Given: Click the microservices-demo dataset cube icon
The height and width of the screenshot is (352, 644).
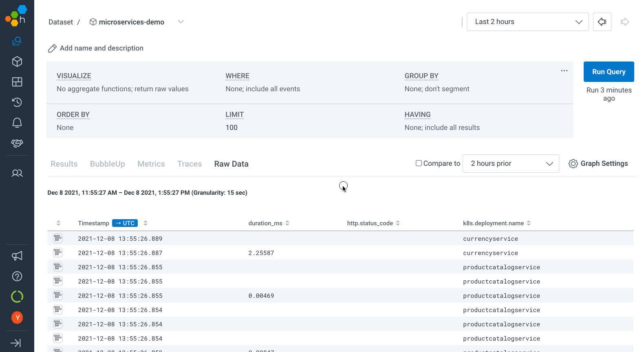Looking at the screenshot, I should [93, 22].
